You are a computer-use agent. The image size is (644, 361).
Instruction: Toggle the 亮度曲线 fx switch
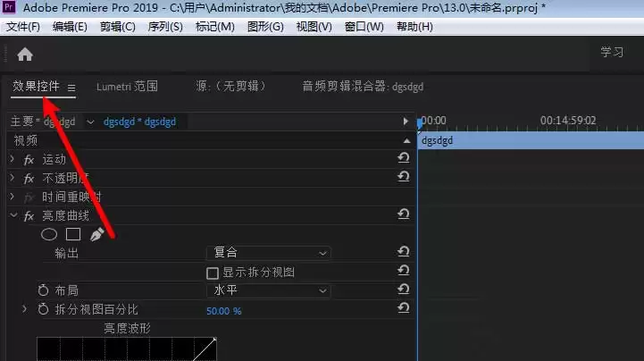29,216
